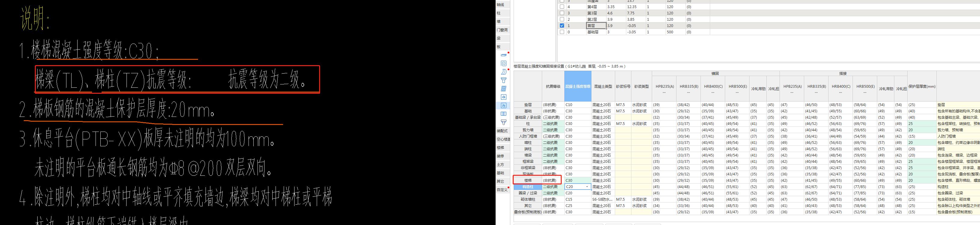
Task: Select the striped rectangle slab strip icon
Action: pyautogui.click(x=503, y=114)
